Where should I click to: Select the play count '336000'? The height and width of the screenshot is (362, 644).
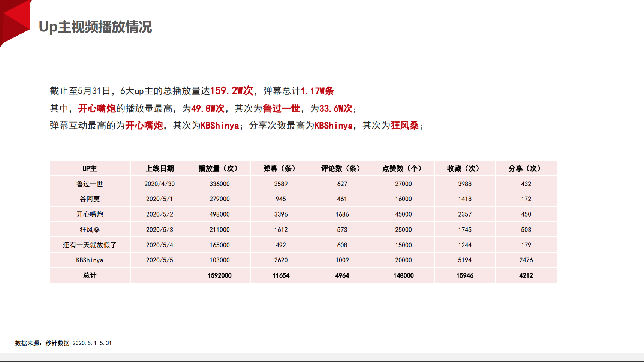(220, 184)
